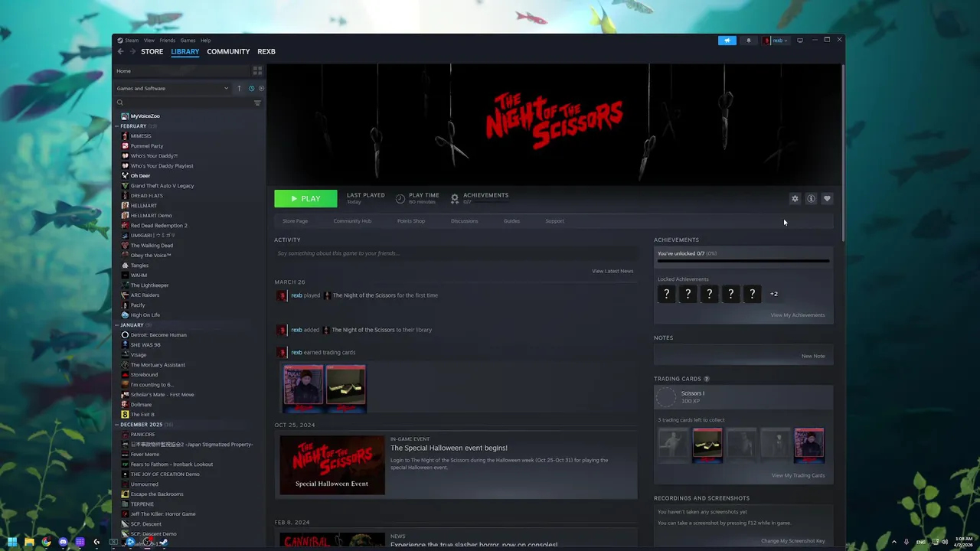The image size is (980, 551).
Task: Open the advanced library filter icon
Action: tap(257, 103)
